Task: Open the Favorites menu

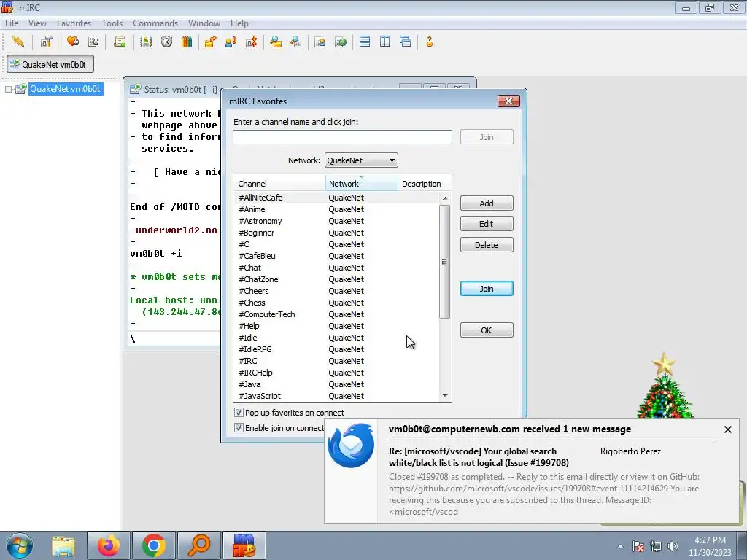Action: (x=74, y=23)
